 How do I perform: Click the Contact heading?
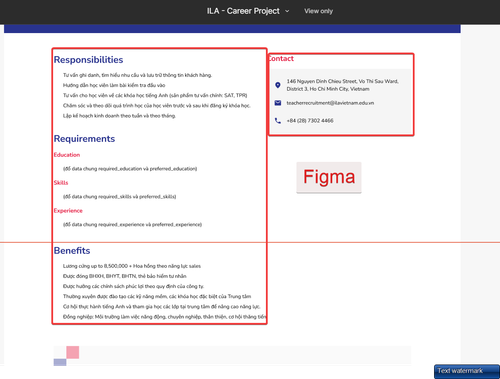click(x=281, y=59)
